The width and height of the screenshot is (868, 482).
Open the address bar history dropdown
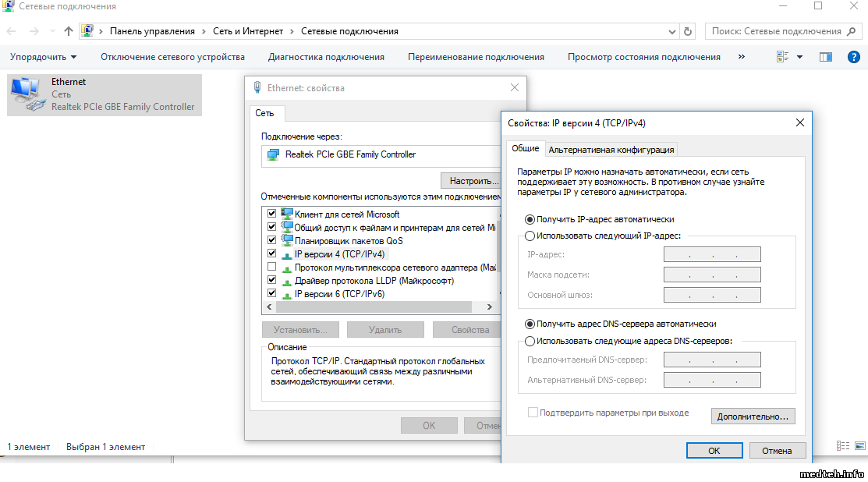[672, 31]
